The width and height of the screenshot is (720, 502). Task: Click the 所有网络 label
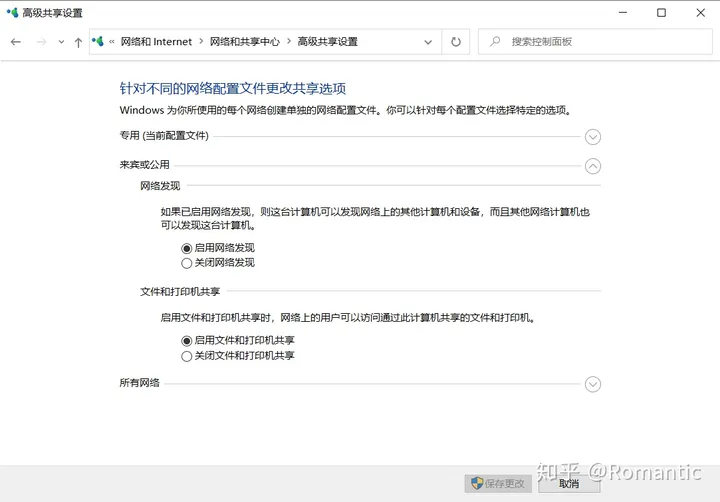[139, 383]
